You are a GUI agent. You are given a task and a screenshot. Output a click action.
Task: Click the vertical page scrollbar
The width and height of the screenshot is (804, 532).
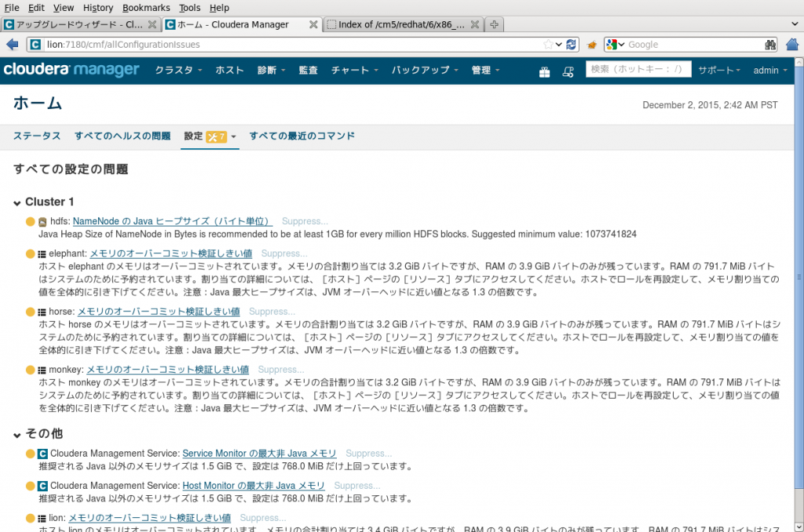pos(799,277)
